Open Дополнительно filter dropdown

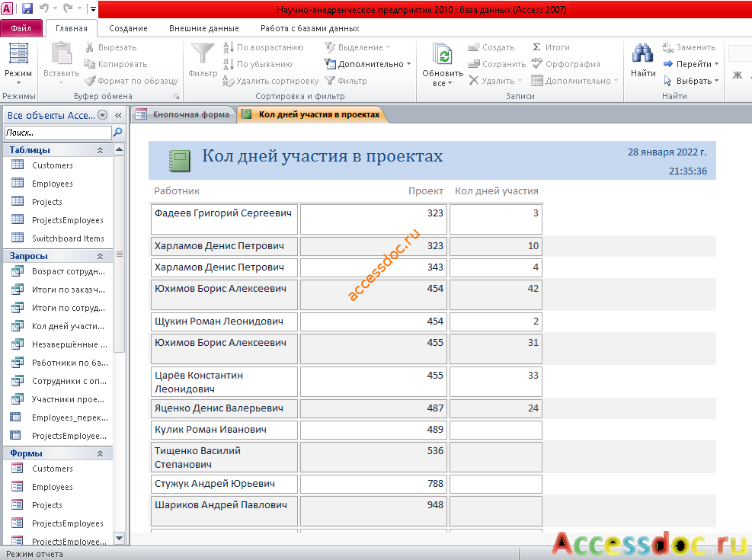(367, 64)
